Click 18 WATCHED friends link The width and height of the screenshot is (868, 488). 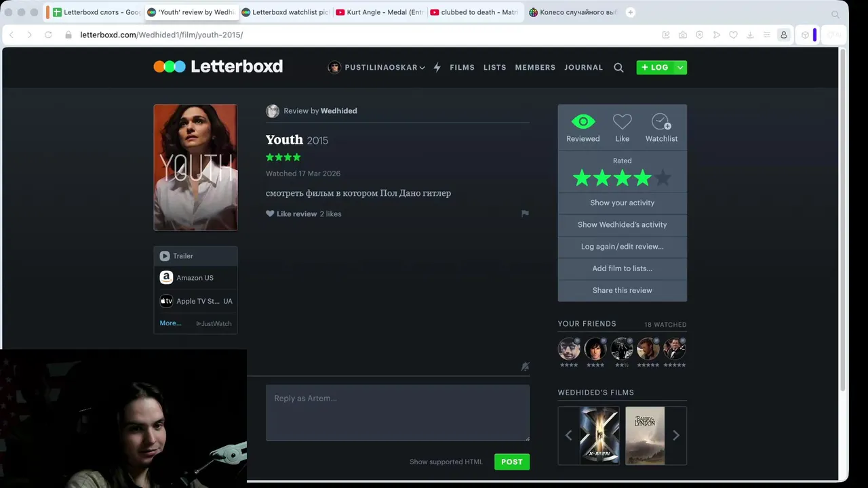coord(665,325)
